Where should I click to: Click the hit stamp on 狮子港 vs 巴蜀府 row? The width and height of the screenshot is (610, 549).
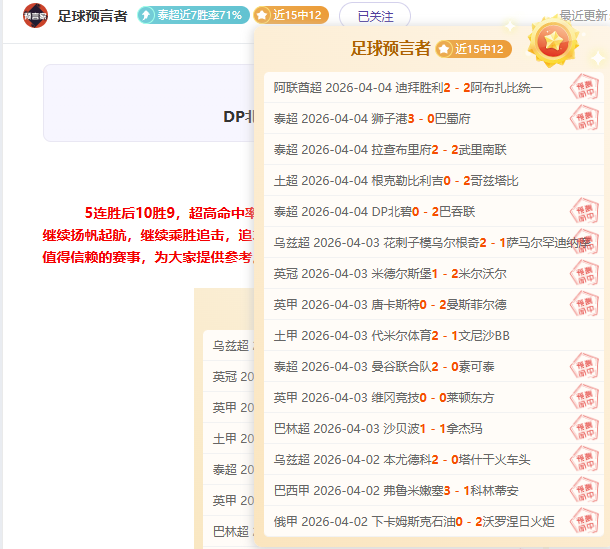(x=584, y=118)
